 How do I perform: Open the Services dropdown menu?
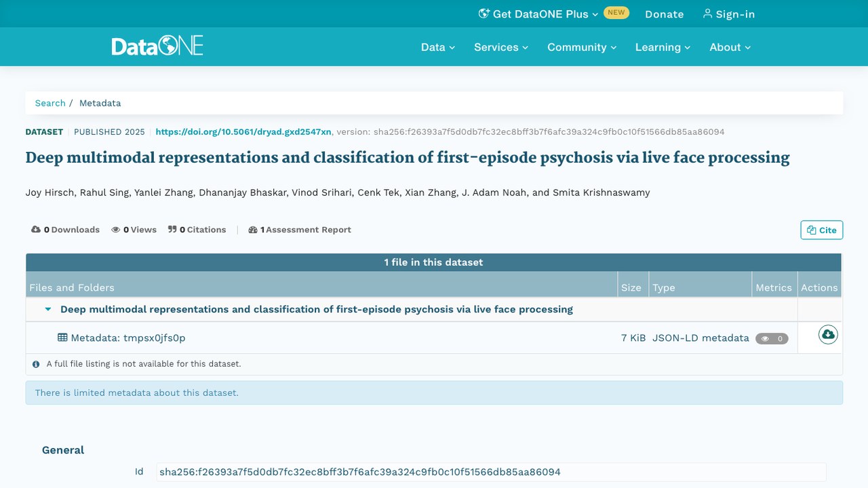tap(501, 47)
